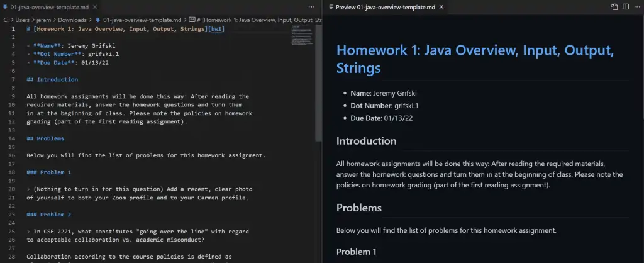Click 'Below you will find the list' editor line
644x263 pixels.
point(146,155)
